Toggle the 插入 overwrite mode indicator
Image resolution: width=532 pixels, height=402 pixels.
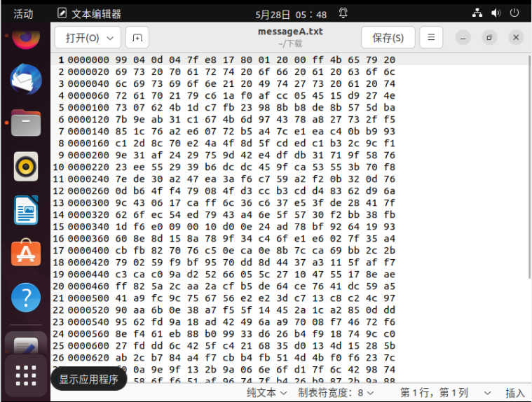(x=514, y=393)
